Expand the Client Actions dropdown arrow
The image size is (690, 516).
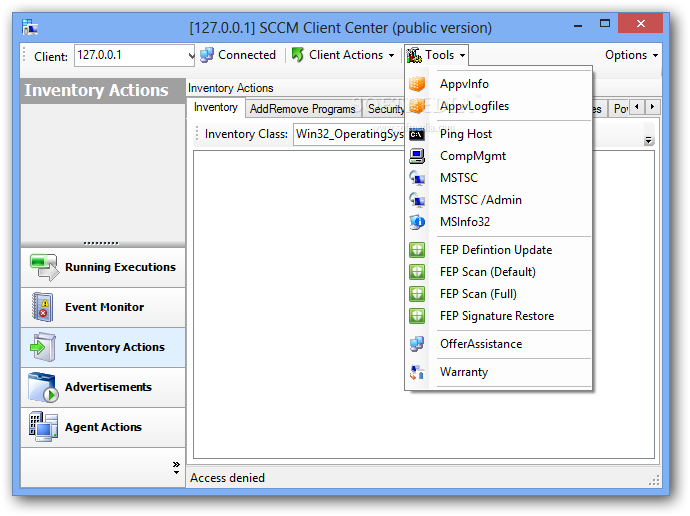(x=391, y=55)
